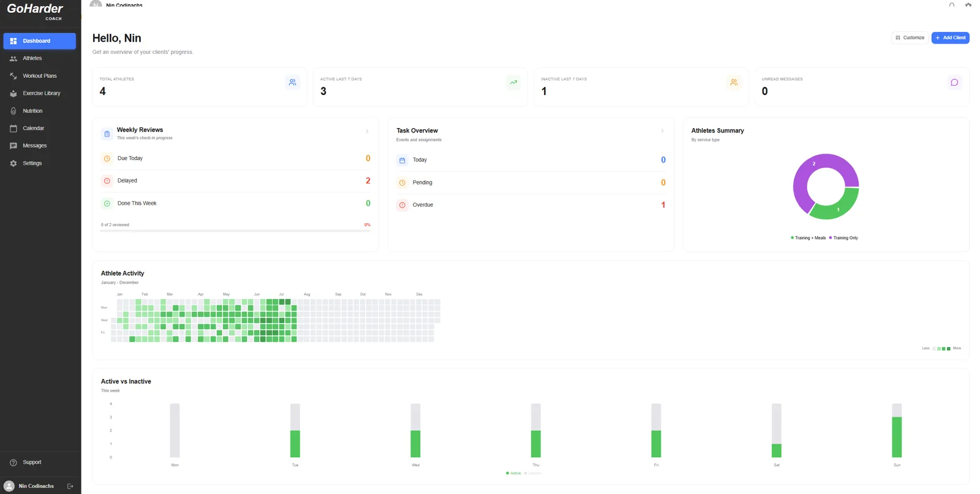
Task: Click the Add Client button
Action: pyautogui.click(x=951, y=38)
